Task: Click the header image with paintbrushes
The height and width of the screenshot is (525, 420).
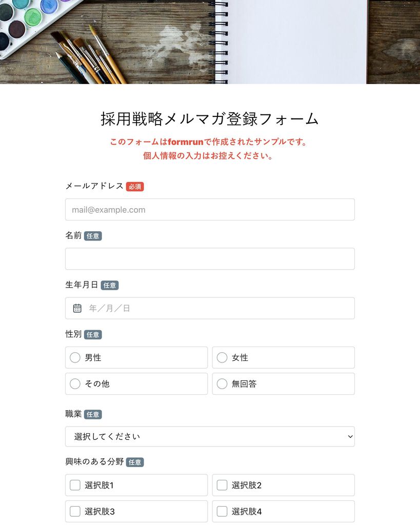Action: (x=210, y=42)
